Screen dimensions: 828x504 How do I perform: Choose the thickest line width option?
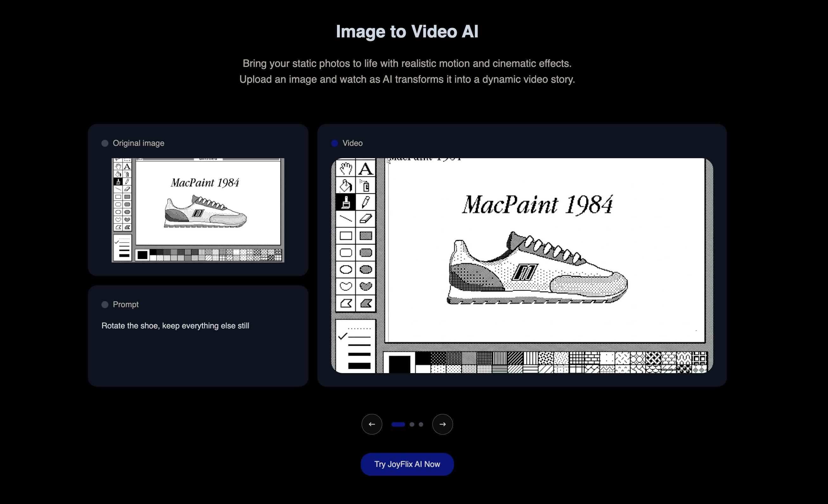359,365
